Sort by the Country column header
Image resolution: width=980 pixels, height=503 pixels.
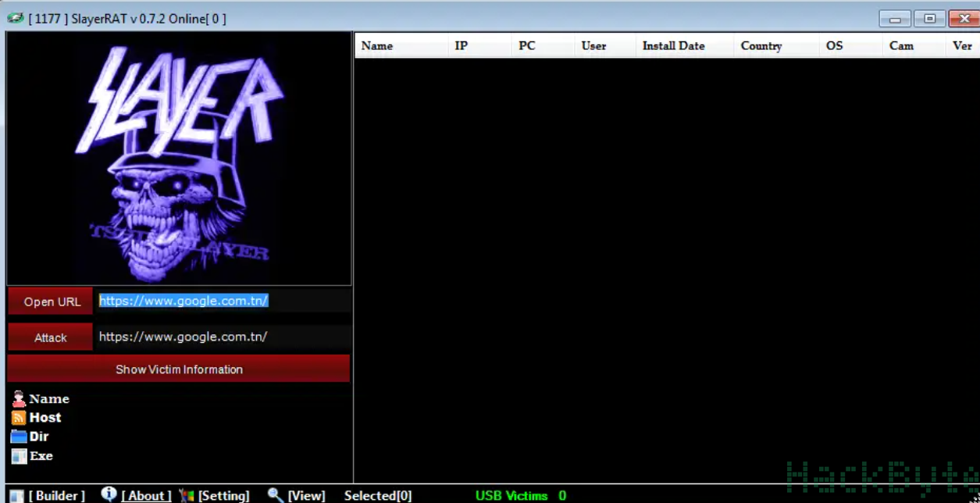pyautogui.click(x=777, y=45)
